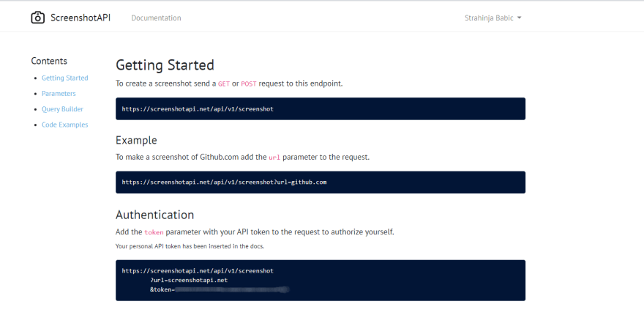644x329 pixels.
Task: Click the pink token parameter code
Action: (x=154, y=232)
